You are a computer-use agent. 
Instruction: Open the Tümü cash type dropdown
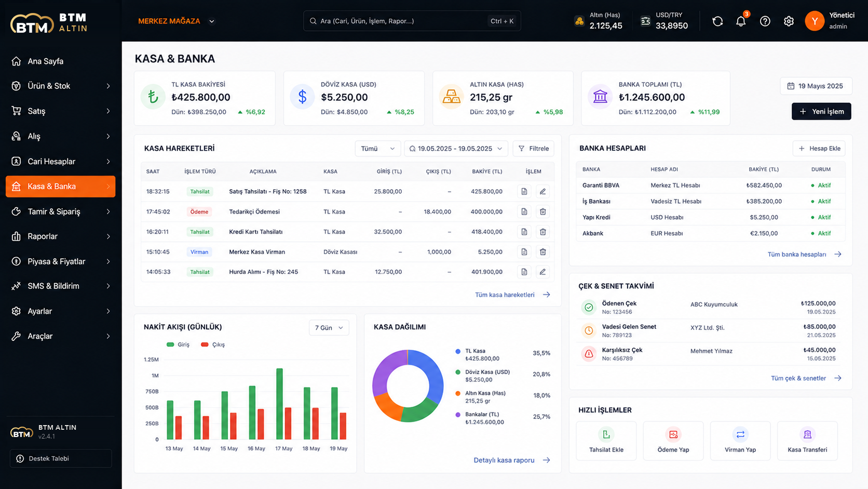tap(378, 149)
